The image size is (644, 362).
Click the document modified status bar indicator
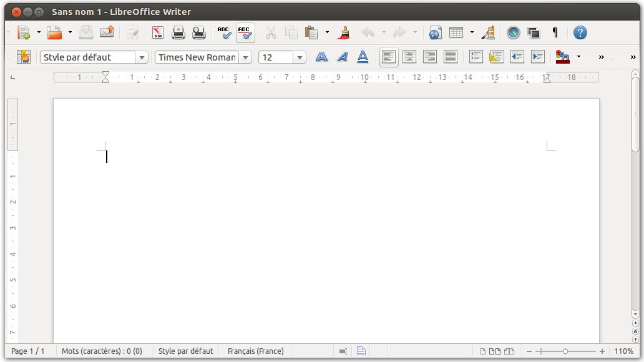click(361, 351)
